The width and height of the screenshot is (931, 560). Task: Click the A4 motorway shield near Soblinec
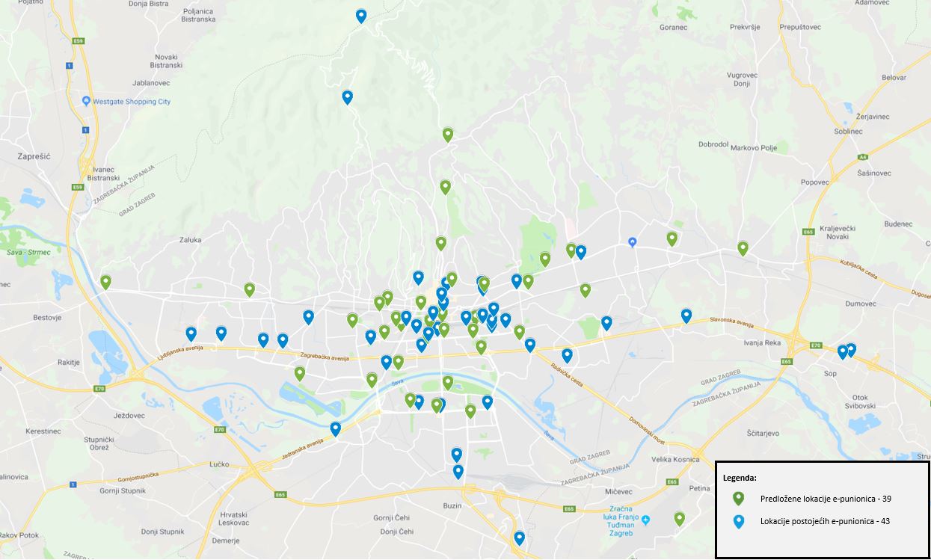click(x=862, y=157)
